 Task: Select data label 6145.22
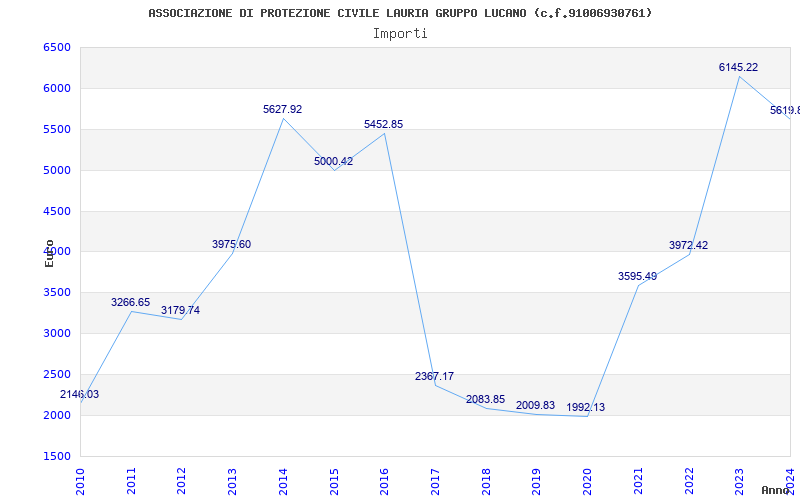coord(739,67)
